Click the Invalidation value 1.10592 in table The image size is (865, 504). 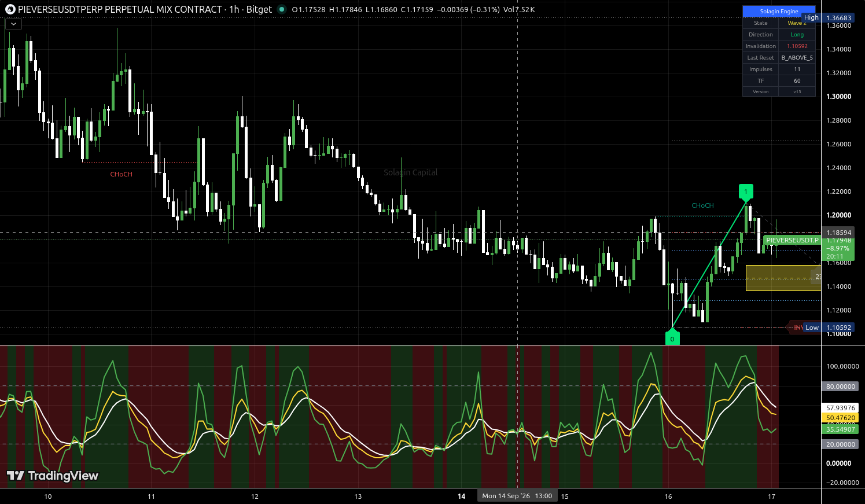click(797, 46)
